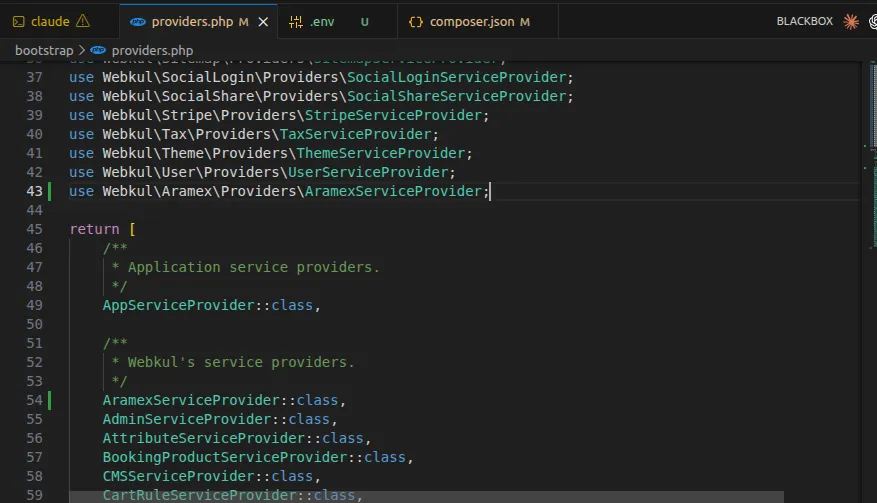
Task: Click BookingProductServiceProvider::class on line 57
Action: pyautogui.click(x=254, y=458)
